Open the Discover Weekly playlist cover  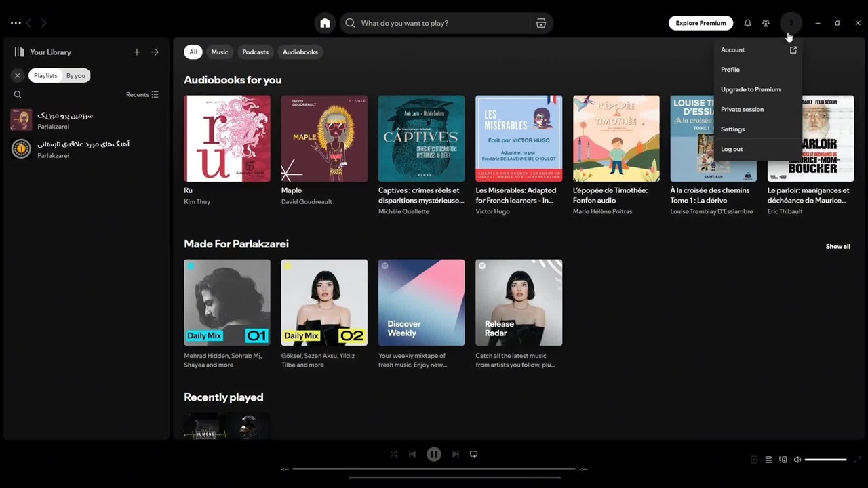[421, 302]
